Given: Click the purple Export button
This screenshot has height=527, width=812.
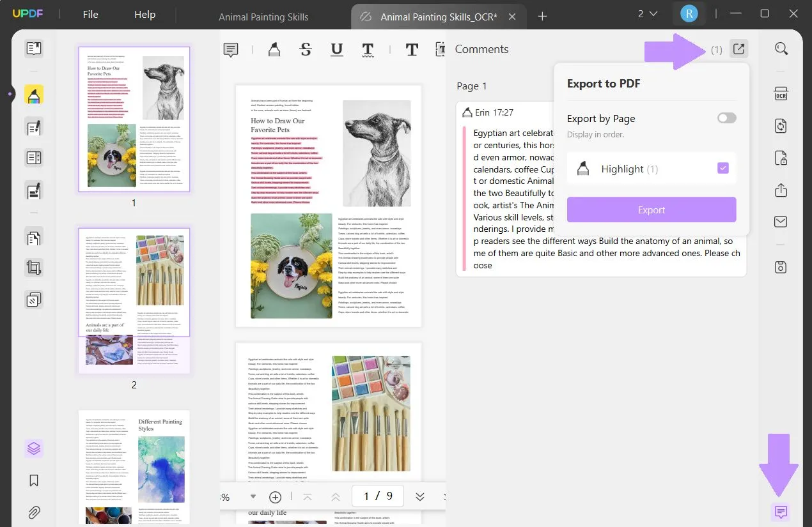Looking at the screenshot, I should (x=652, y=210).
